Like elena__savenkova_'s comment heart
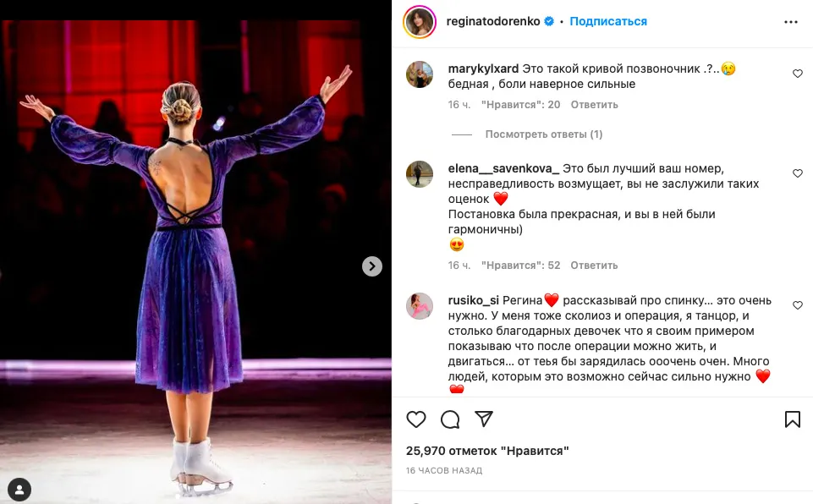 [798, 173]
